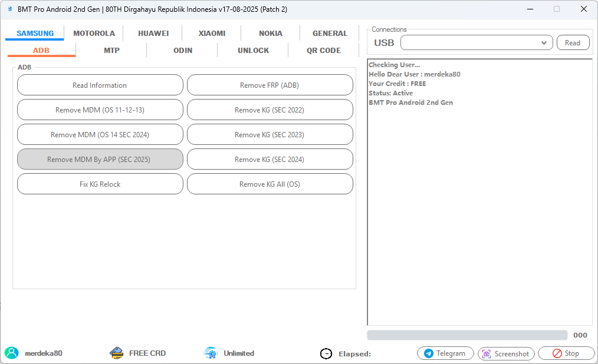Screen dimensions: 598x364
Task: Click the Elapsed timer clock icon
Action: coord(326,353)
